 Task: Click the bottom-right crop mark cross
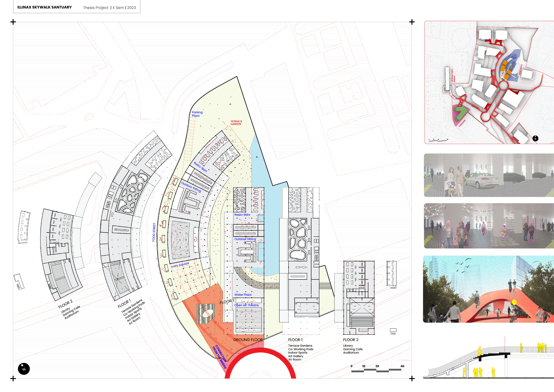click(412, 379)
